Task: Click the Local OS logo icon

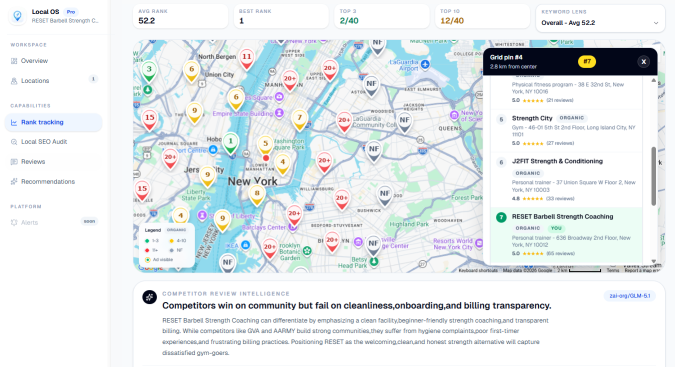Action: (17, 16)
